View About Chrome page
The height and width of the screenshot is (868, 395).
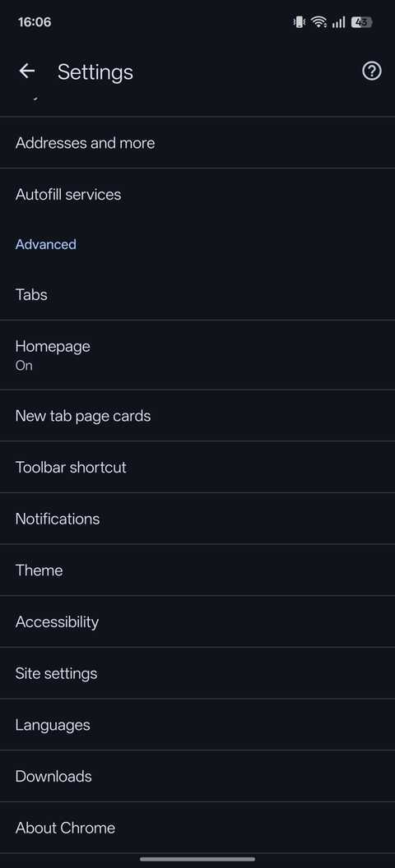click(197, 828)
